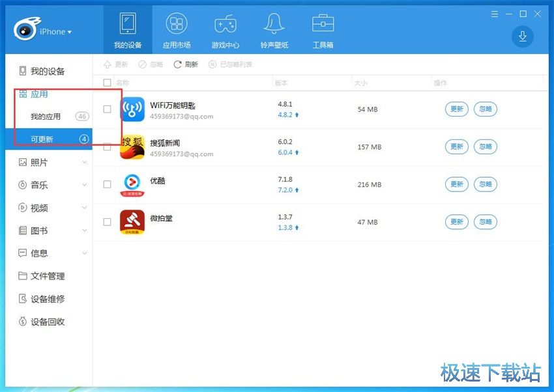
Task: Sort by the 名称 name column header
Action: pyautogui.click(x=123, y=83)
